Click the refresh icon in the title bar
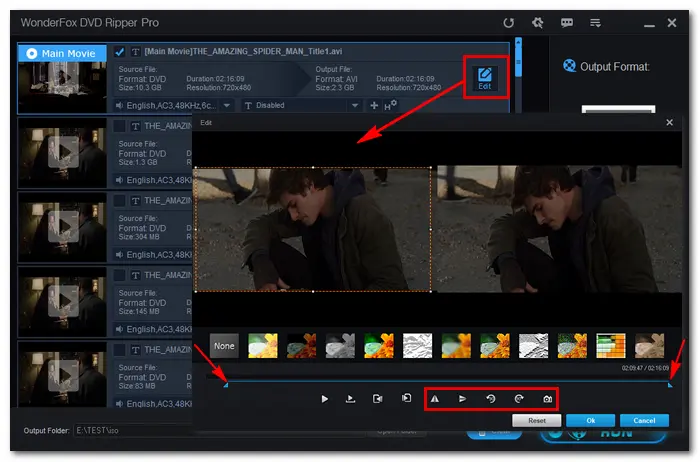Viewport: 700px width, 462px height. click(x=508, y=23)
